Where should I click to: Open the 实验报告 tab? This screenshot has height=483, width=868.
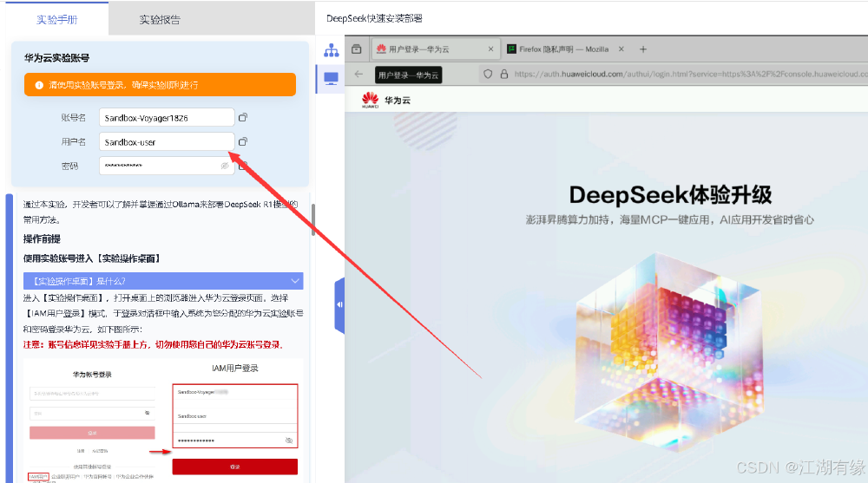pyautogui.click(x=160, y=19)
